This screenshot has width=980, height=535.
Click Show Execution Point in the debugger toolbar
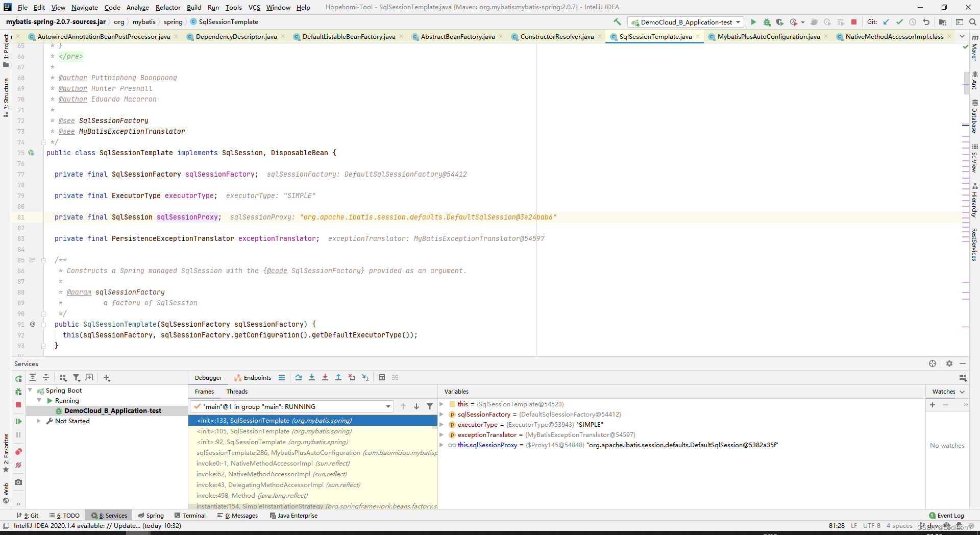[282, 377]
